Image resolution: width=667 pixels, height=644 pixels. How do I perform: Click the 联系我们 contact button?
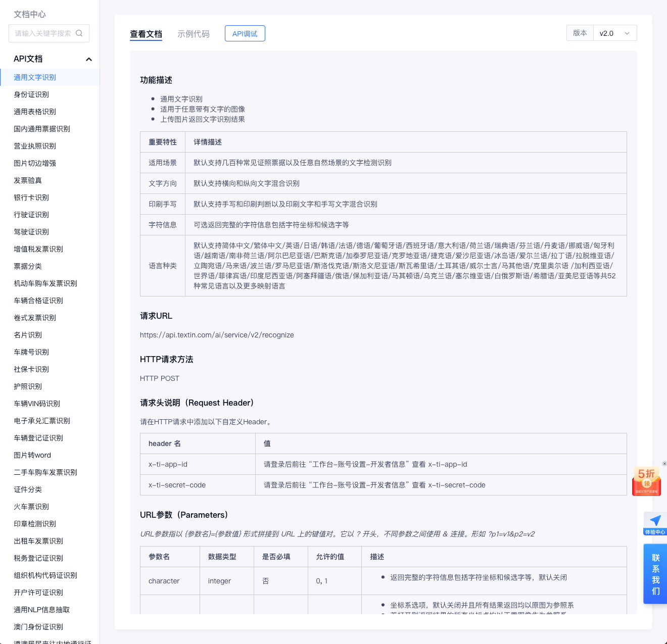pyautogui.click(x=655, y=574)
